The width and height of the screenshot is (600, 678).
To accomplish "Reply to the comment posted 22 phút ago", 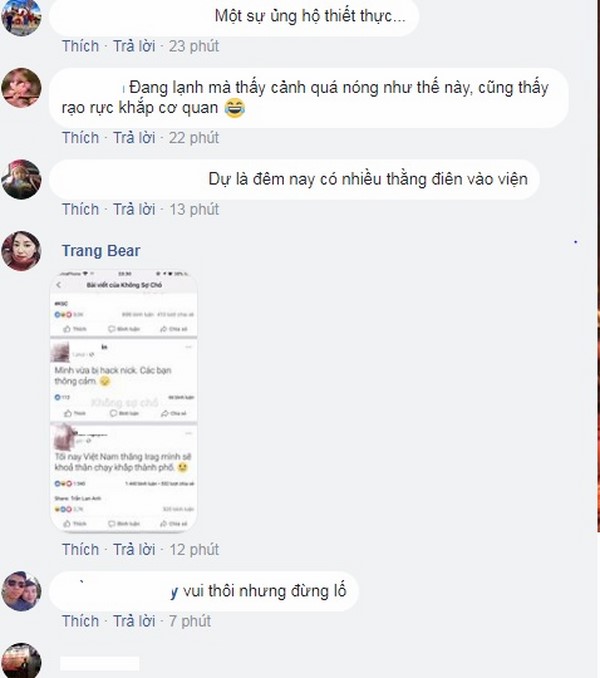I will tap(134, 138).
